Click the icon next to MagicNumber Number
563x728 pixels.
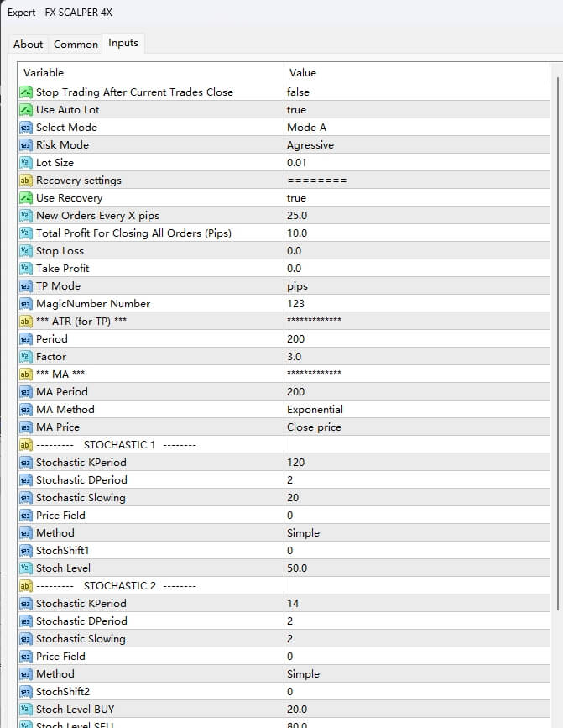tap(25, 304)
